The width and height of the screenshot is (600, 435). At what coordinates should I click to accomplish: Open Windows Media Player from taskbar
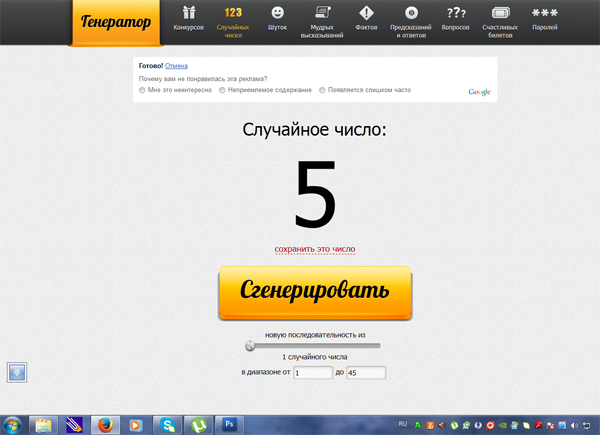click(x=136, y=425)
